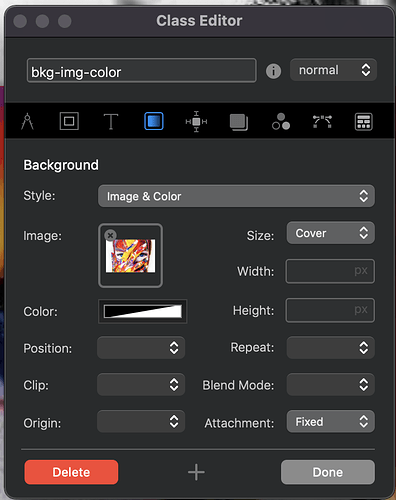Open the Repeat dropdown
This screenshot has height=500, width=396.
[x=331, y=348]
